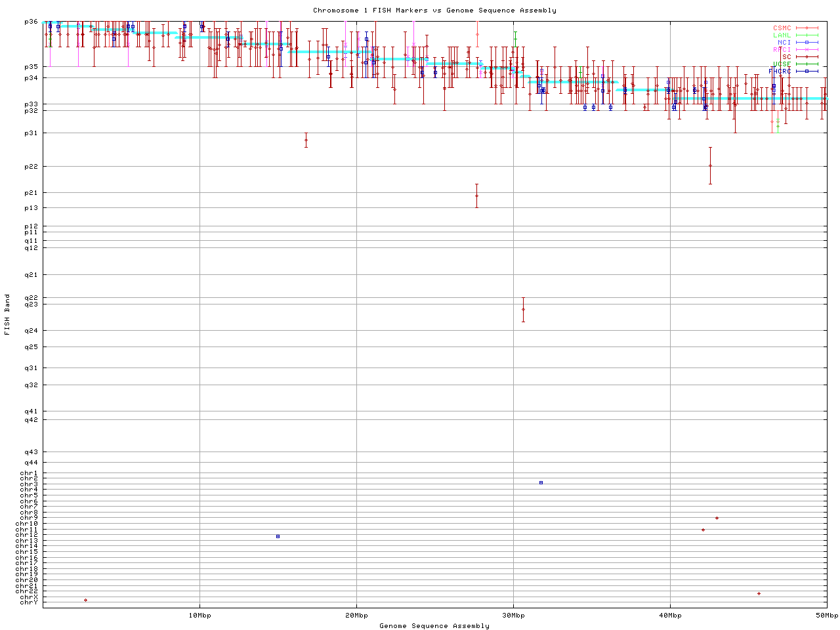Viewport: 840px width, 630px height.
Task: Click the NCI blue square legend marker
Action: tap(807, 43)
